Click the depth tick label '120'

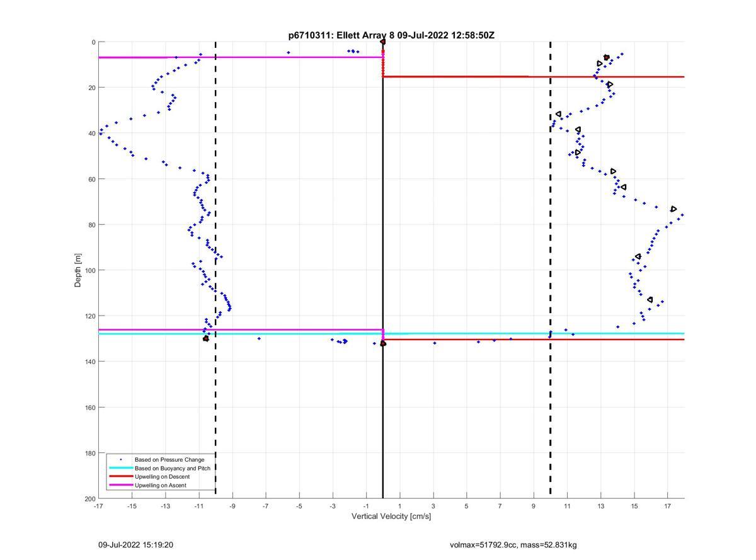click(x=90, y=316)
